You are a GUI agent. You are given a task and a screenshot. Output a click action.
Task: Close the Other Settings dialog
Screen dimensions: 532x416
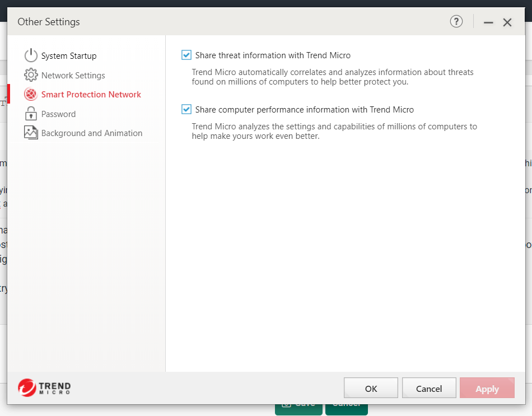click(x=507, y=22)
